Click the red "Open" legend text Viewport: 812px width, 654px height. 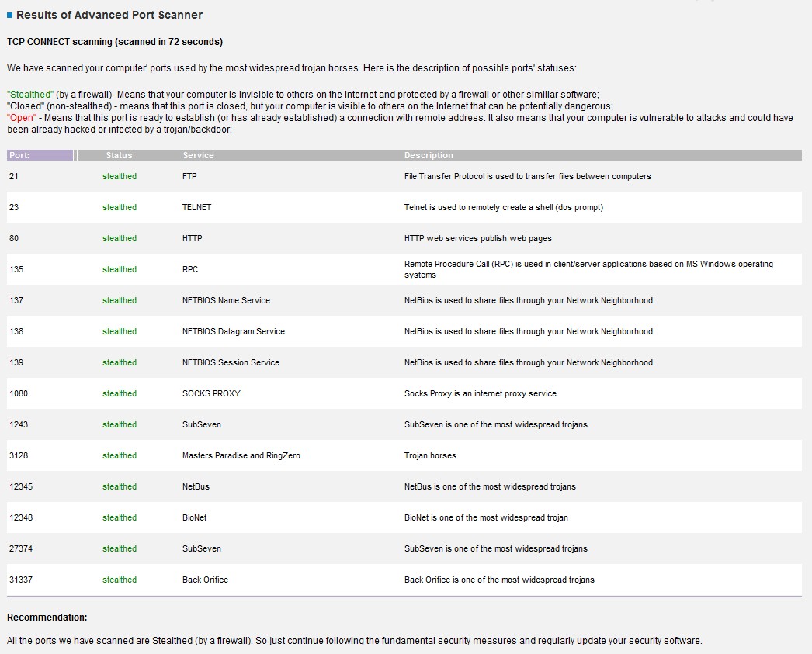[22, 117]
